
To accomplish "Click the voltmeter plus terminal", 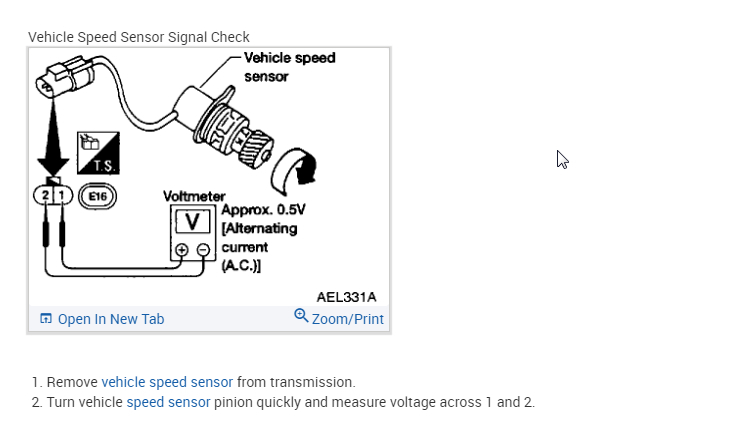I will (183, 250).
